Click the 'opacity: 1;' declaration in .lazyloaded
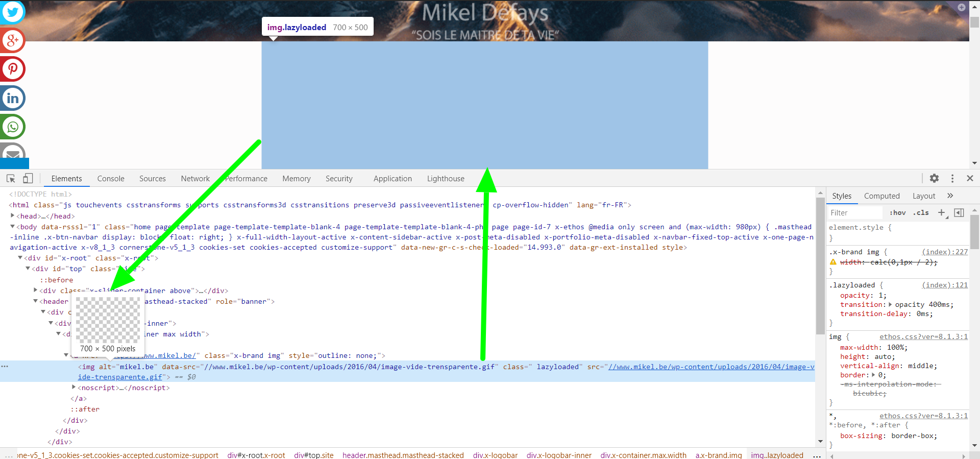 click(x=863, y=295)
